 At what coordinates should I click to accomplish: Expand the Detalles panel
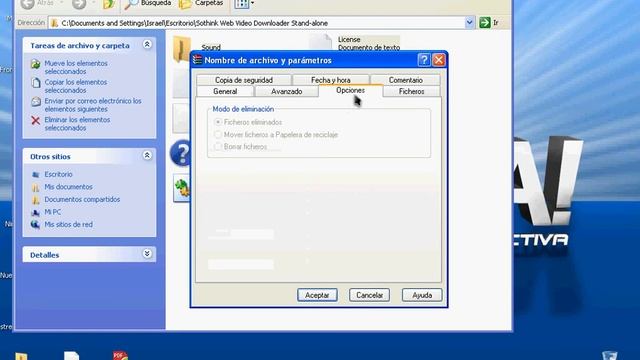coord(147,254)
